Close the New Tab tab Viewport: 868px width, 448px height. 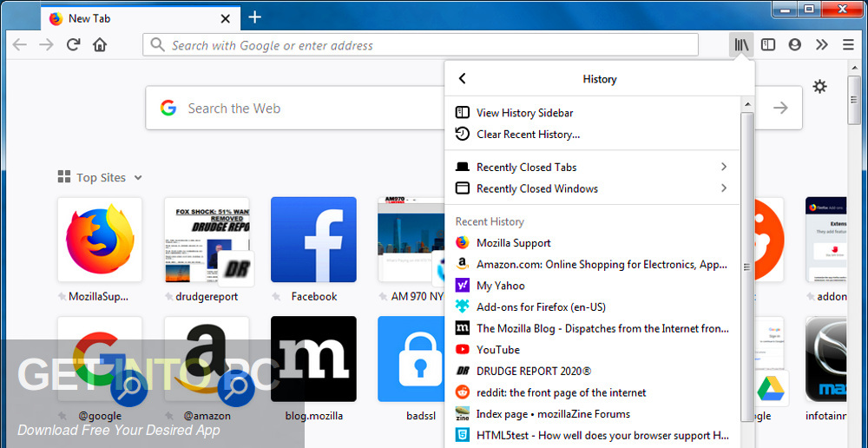pyautogui.click(x=226, y=18)
